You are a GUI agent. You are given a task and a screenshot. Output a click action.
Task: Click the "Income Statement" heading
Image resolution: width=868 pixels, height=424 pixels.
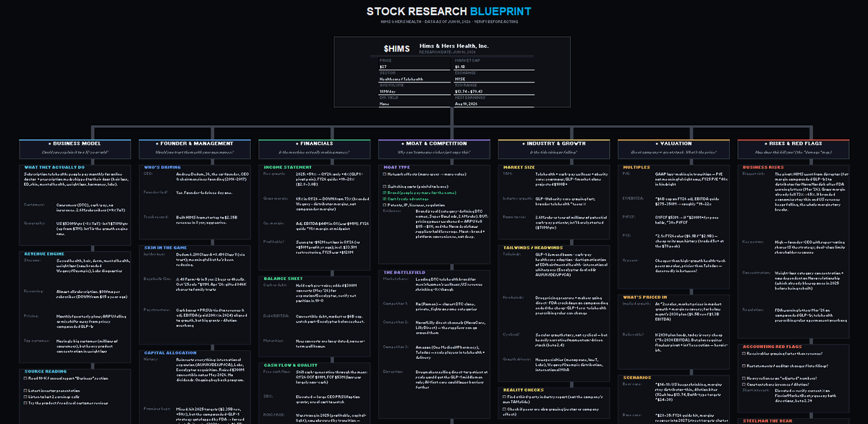point(287,168)
